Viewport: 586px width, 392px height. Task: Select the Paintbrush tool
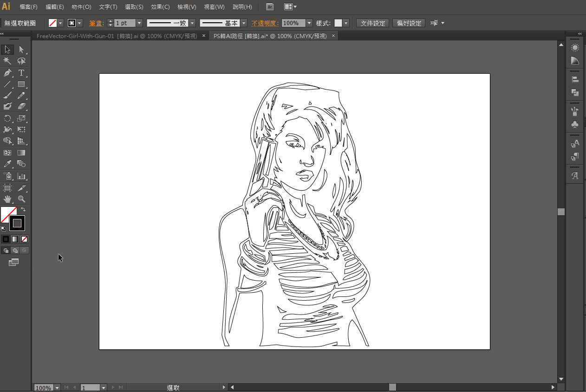(x=7, y=96)
